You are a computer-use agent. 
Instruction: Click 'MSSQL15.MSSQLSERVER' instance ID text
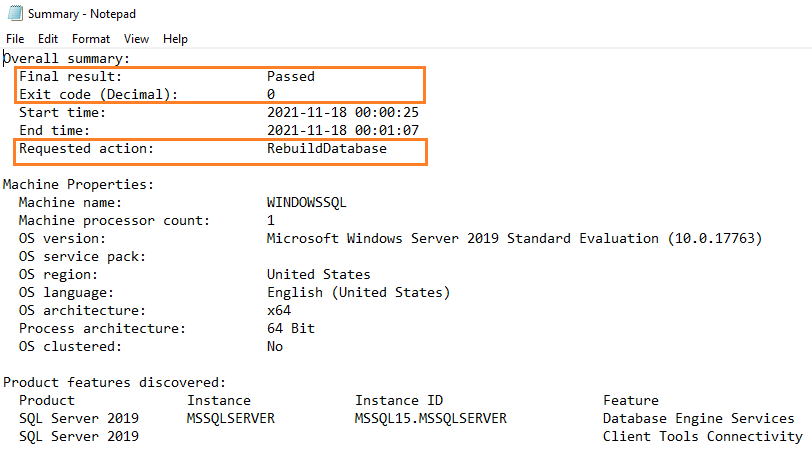click(430, 418)
